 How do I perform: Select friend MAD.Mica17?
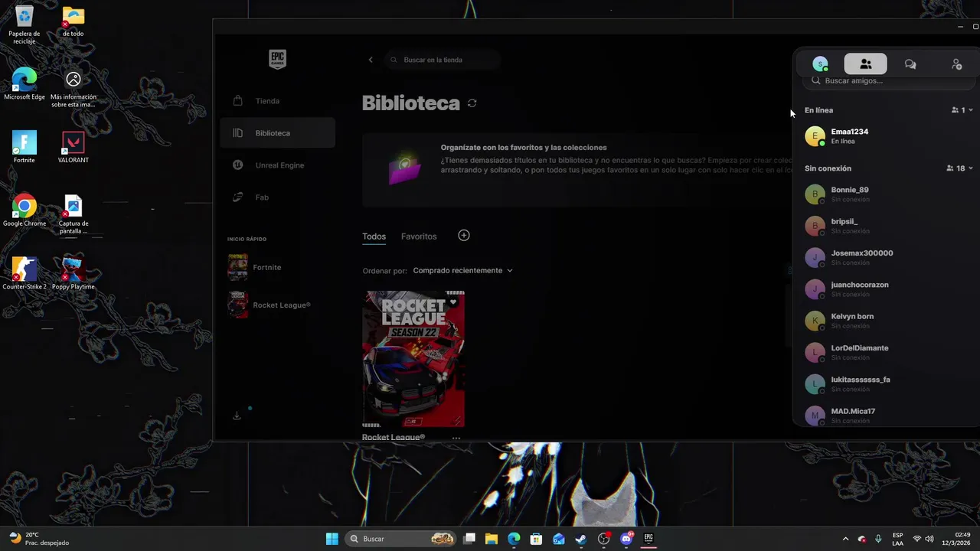click(887, 416)
